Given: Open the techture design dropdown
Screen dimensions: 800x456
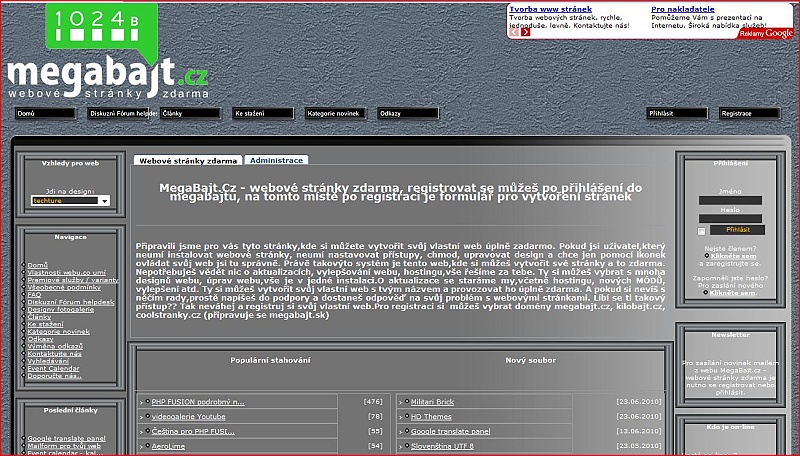Looking at the screenshot, I should [70, 200].
